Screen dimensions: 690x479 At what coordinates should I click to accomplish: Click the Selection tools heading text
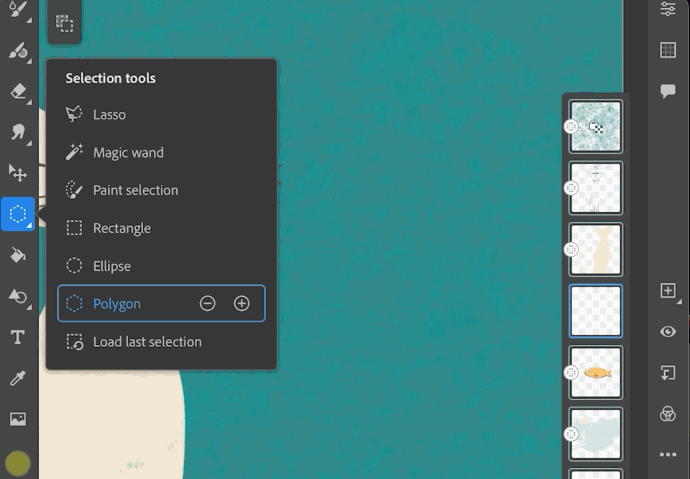[110, 78]
